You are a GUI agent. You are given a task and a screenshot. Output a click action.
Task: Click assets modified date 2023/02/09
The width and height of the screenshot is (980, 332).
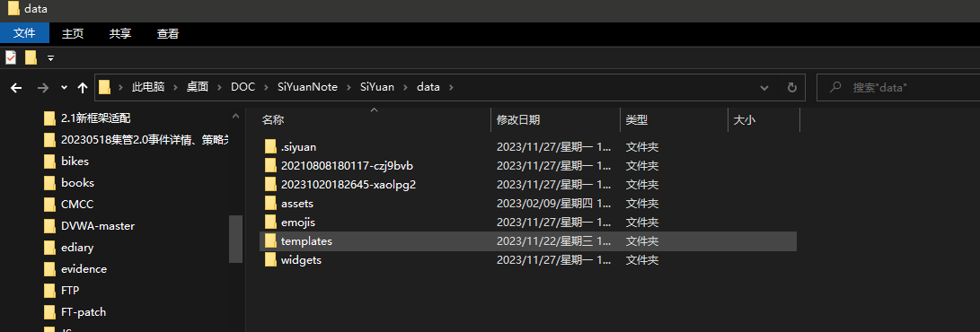(x=553, y=204)
